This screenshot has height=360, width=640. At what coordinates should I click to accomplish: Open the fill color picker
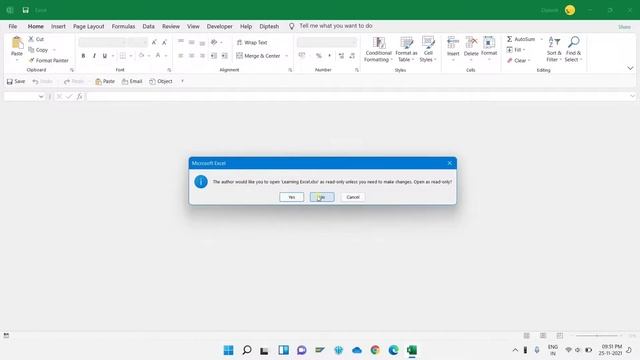142,56
